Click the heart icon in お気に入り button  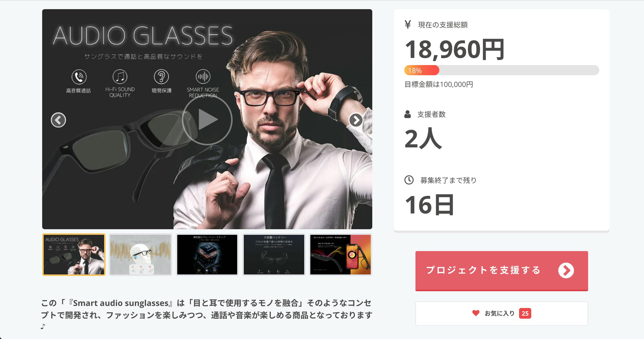tap(476, 313)
